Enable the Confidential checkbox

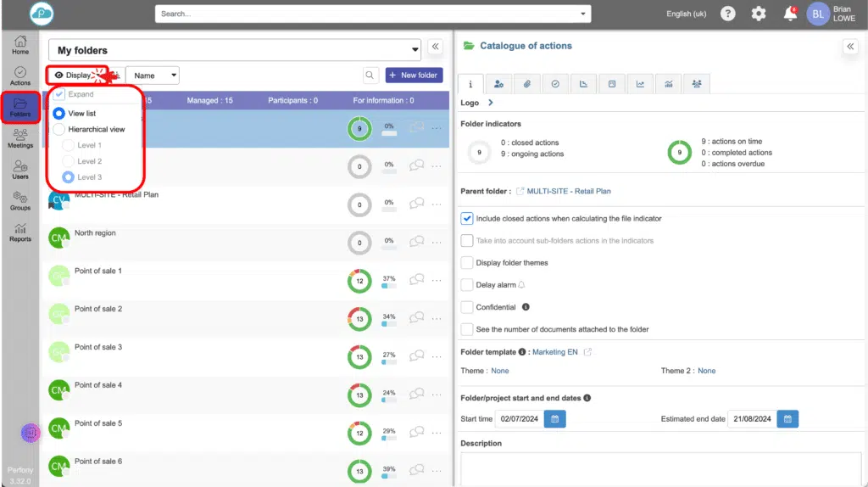[x=467, y=307]
